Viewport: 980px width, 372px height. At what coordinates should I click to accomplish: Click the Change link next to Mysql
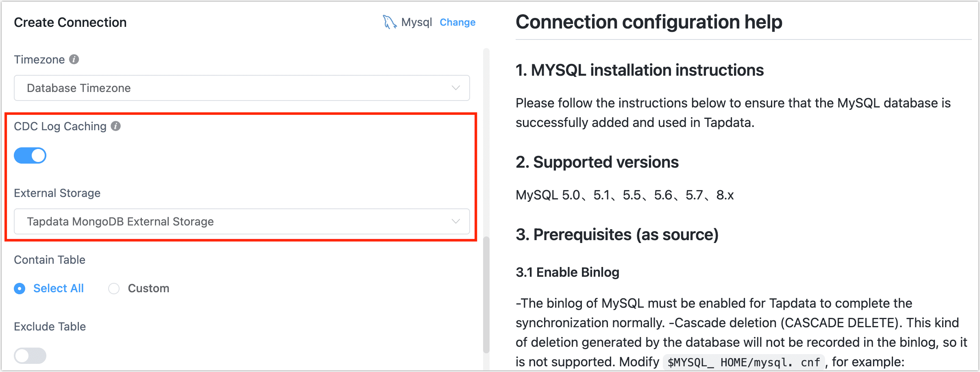tap(457, 22)
